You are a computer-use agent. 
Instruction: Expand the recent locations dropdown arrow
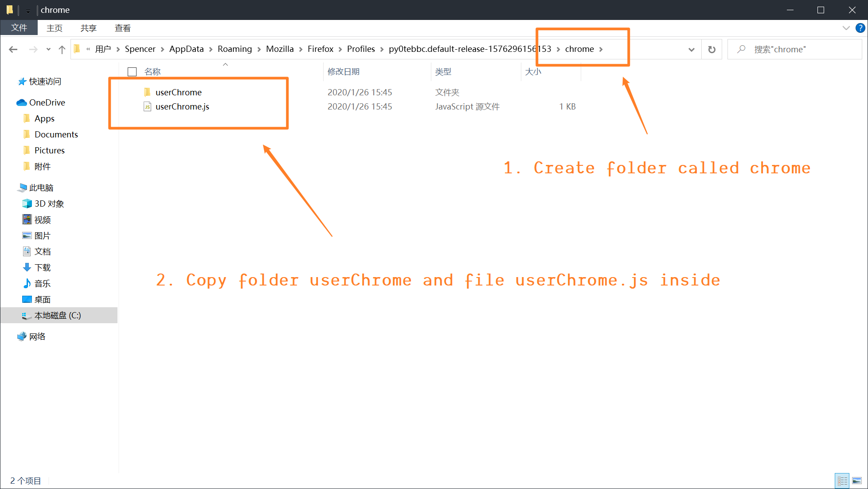click(x=48, y=49)
